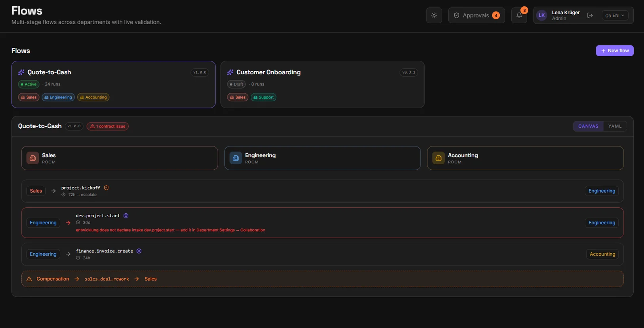This screenshot has height=328, width=644.
Task: Click the hexagon icon beside finance.invoice.create
Action: pos(139,251)
